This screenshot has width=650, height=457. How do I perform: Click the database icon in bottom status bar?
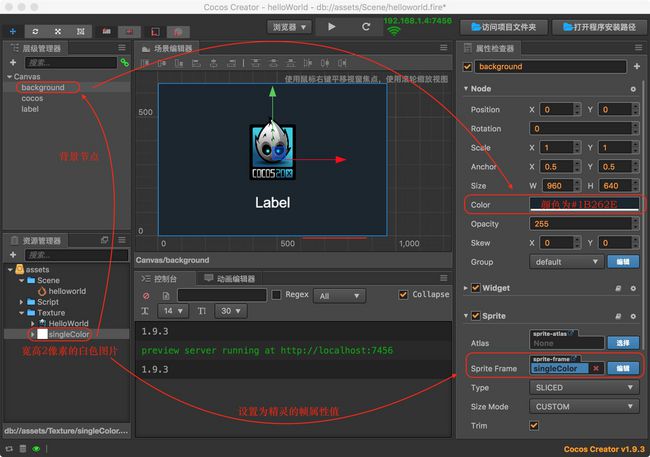23,449
